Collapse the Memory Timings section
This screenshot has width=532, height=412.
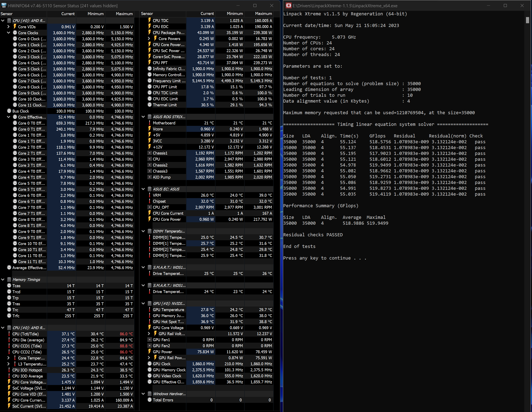[3, 280]
